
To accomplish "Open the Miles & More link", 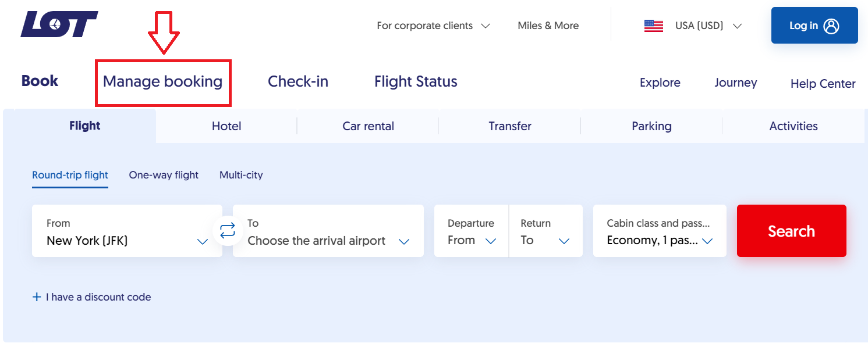I will (x=548, y=26).
